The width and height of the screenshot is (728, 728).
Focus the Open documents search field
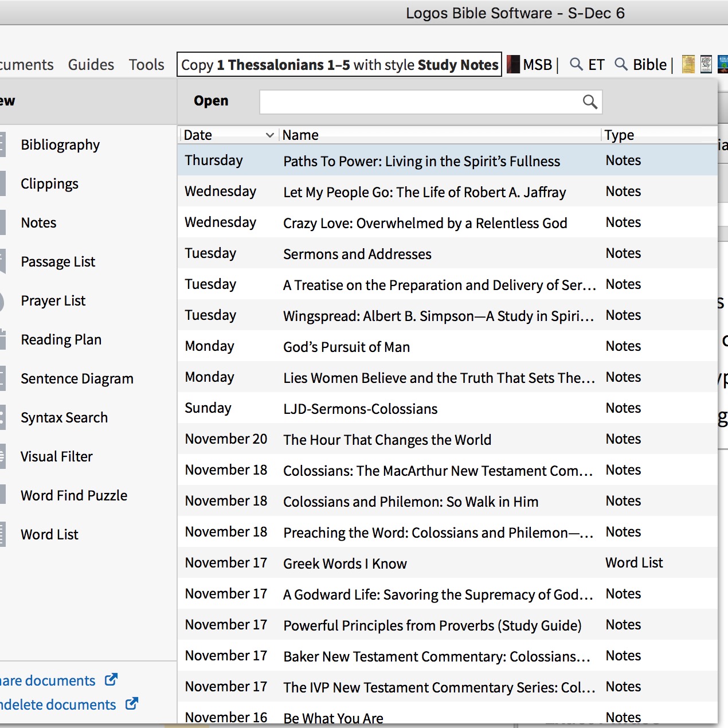tap(430, 102)
